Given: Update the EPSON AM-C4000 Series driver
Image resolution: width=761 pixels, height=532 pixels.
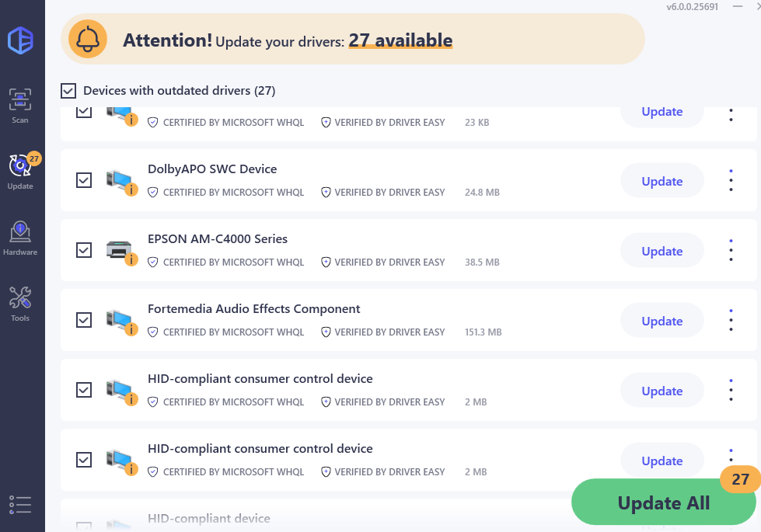Looking at the screenshot, I should [662, 251].
